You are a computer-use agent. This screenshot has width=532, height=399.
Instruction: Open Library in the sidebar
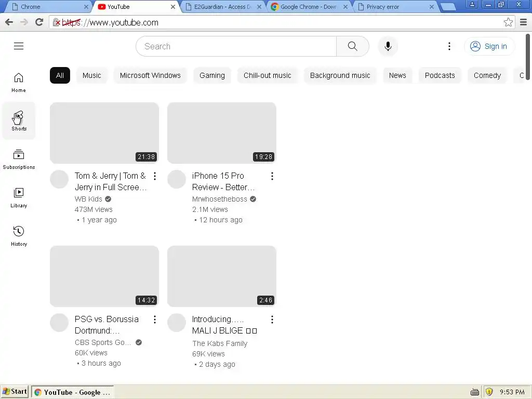point(19,198)
